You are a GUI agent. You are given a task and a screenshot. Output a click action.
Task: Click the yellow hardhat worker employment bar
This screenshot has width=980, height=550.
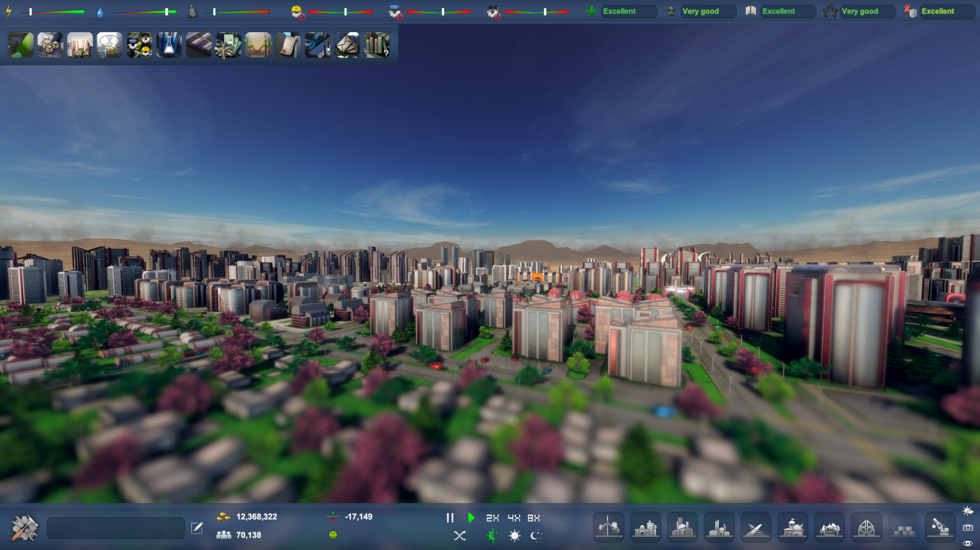(341, 11)
